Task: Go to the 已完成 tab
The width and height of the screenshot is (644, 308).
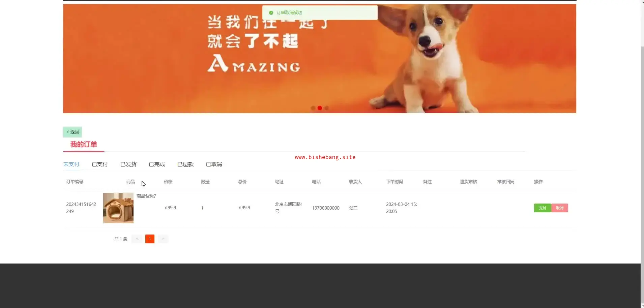Action: tap(157, 164)
